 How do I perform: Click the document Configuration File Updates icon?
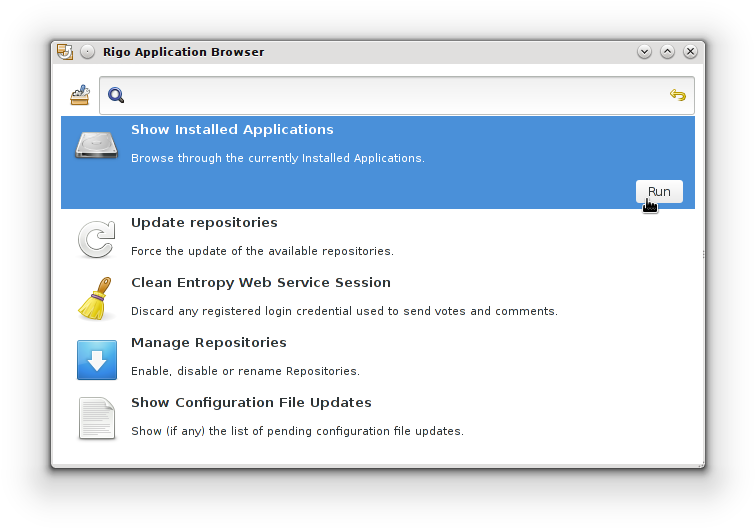[x=97, y=418]
